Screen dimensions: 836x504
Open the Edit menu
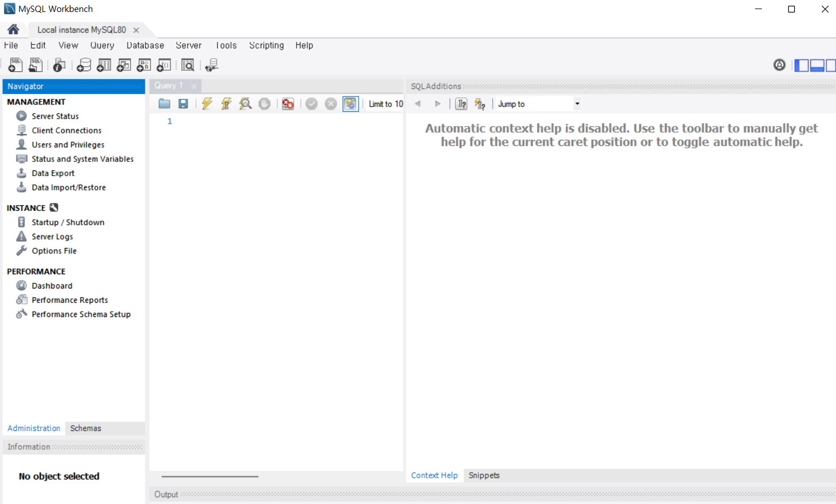[x=38, y=46]
